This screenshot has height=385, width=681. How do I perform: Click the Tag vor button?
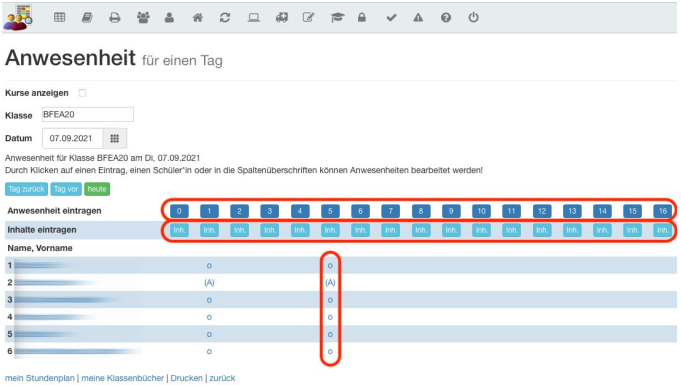(66, 189)
